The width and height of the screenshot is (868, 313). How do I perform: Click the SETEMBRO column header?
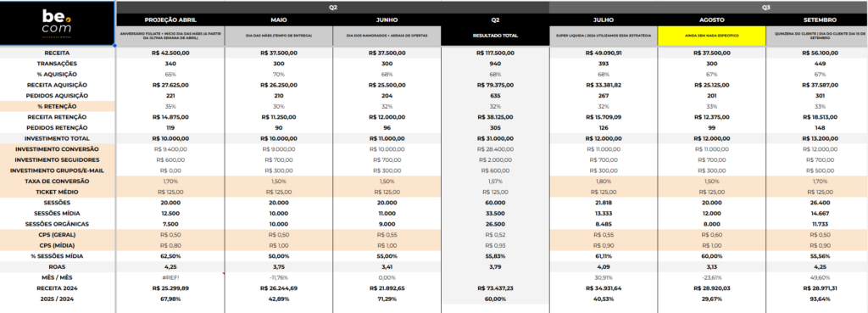(820, 20)
